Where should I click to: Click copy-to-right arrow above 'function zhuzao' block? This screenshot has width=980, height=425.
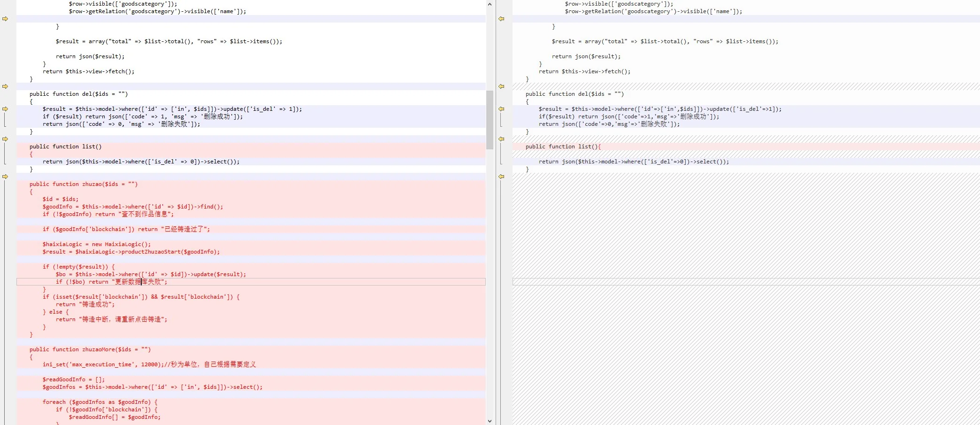click(5, 177)
